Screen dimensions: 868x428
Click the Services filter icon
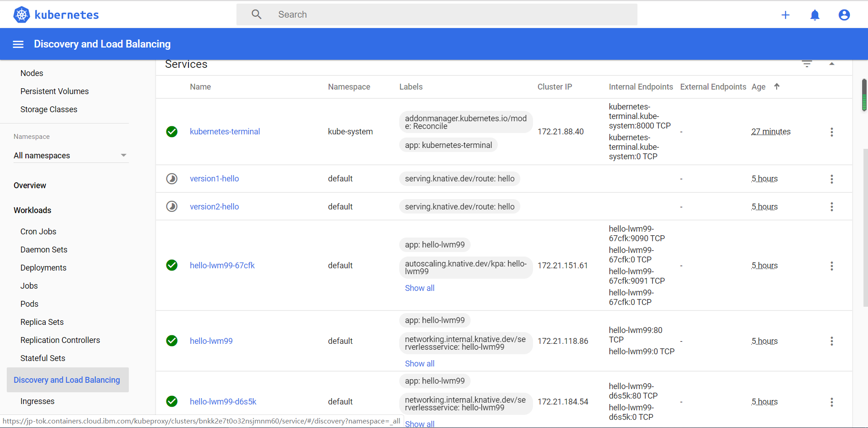click(807, 64)
